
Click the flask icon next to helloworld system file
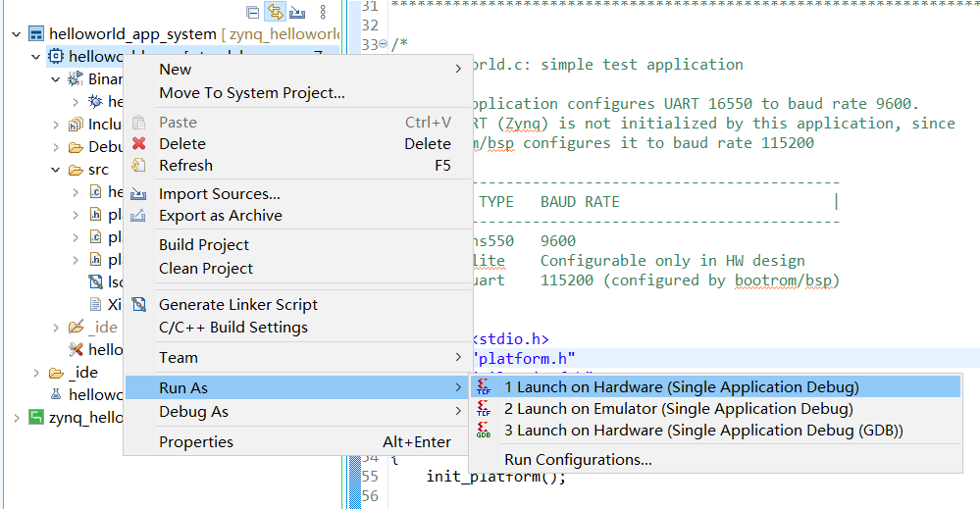pos(56,394)
